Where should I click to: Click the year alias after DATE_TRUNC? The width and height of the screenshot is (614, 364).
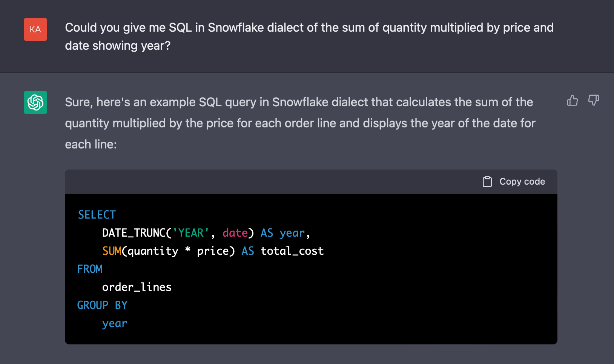[292, 233]
